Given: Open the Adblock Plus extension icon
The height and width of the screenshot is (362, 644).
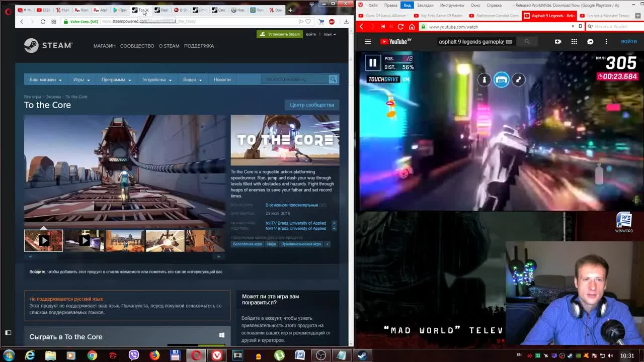Looking at the screenshot, I should (x=332, y=22).
